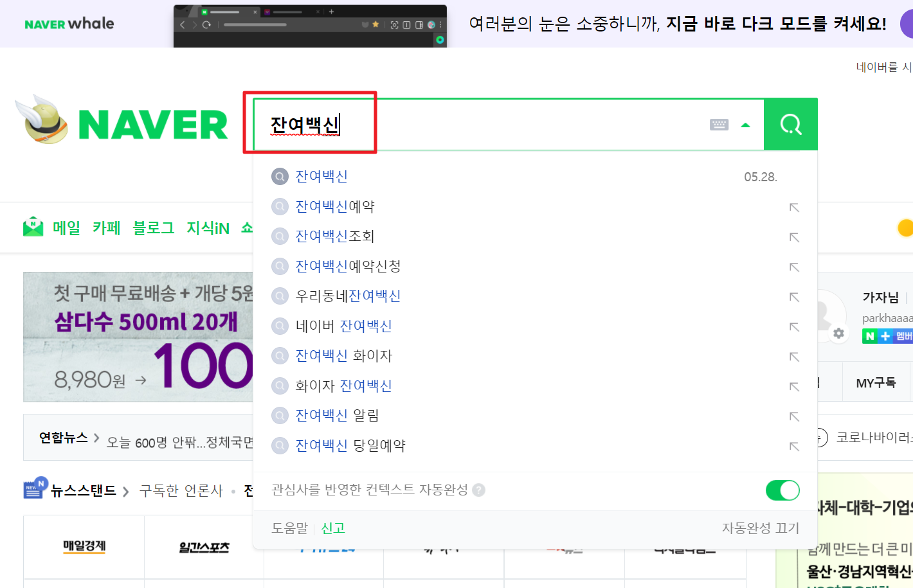Select the 우리동네잔여백신 suggestion
The width and height of the screenshot is (913, 588).
pyautogui.click(x=348, y=296)
